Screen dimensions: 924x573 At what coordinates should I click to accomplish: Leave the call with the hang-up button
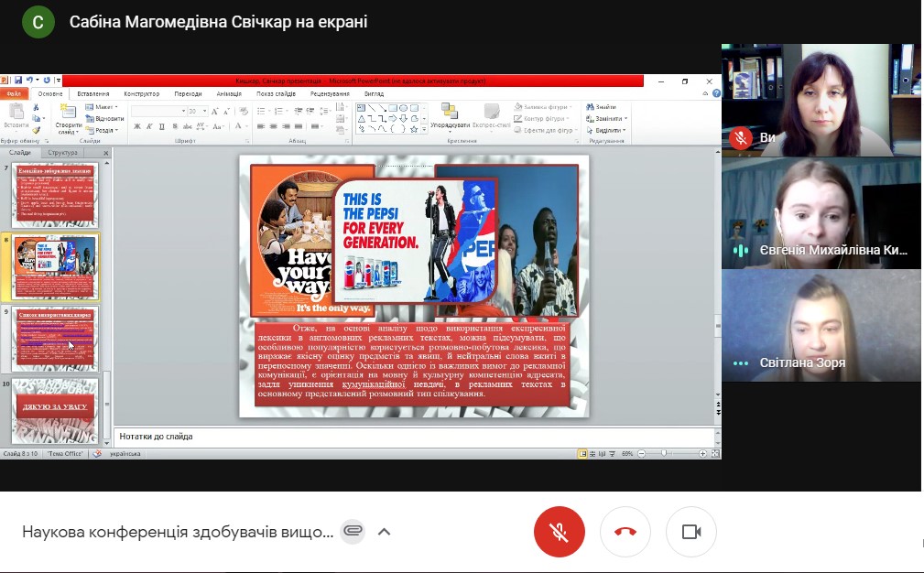point(625,531)
